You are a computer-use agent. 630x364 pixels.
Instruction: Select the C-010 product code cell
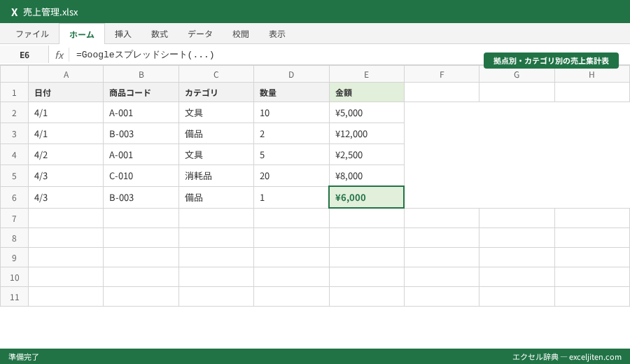pos(141,176)
